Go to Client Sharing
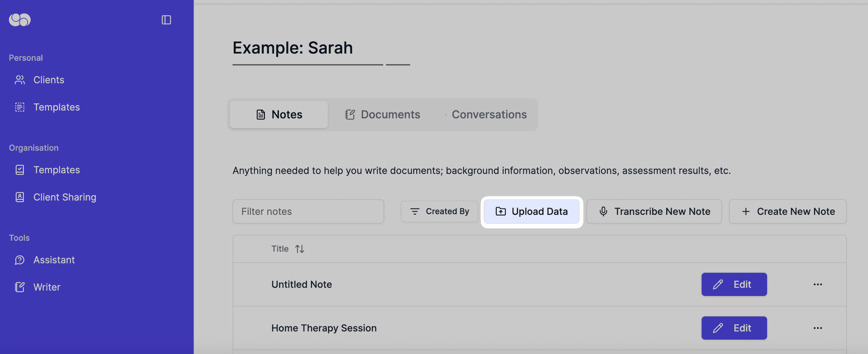The image size is (868, 354). tap(64, 197)
